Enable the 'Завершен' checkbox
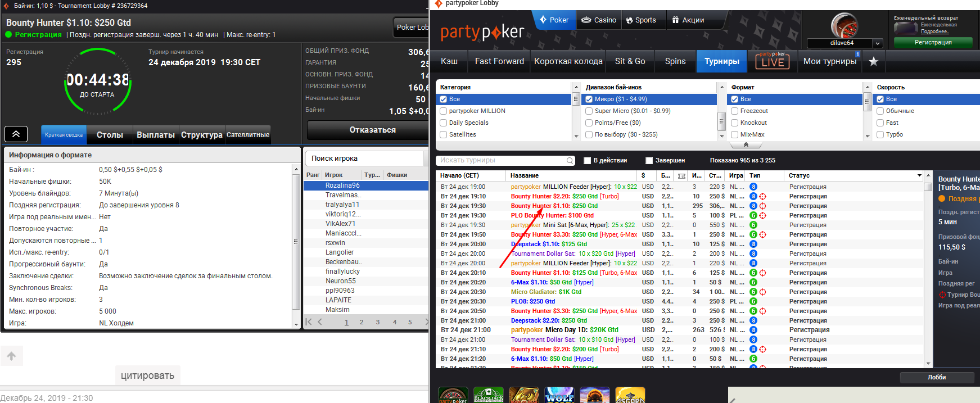 (x=649, y=160)
